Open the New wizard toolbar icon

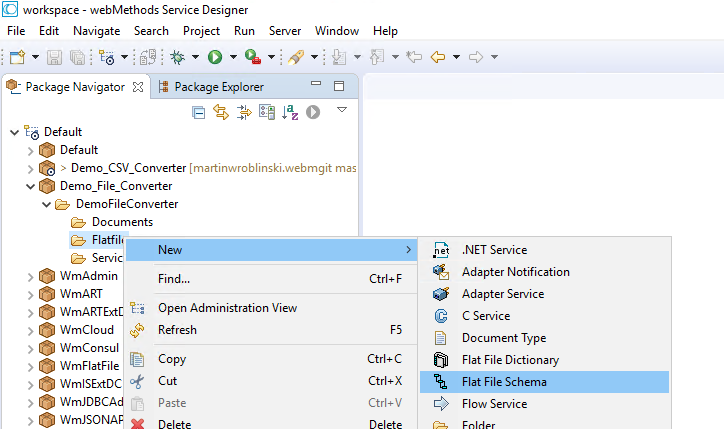click(17, 58)
